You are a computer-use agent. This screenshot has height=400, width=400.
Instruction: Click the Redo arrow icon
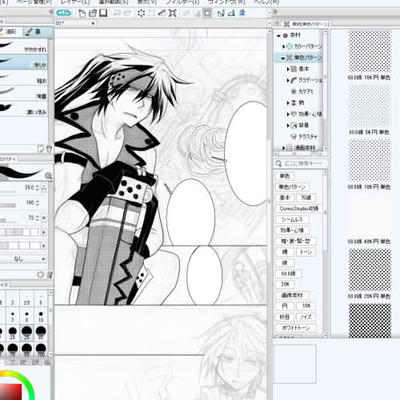tap(127, 13)
